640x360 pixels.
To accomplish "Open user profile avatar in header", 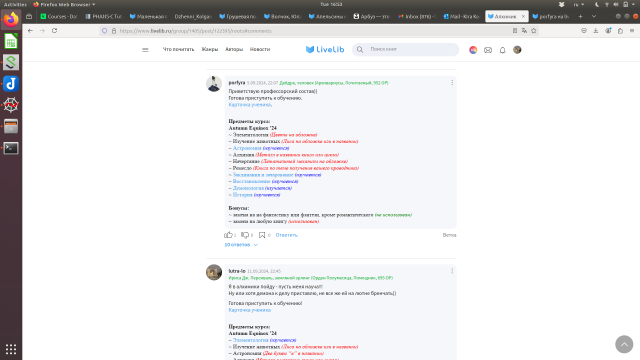I will point(517,50).
